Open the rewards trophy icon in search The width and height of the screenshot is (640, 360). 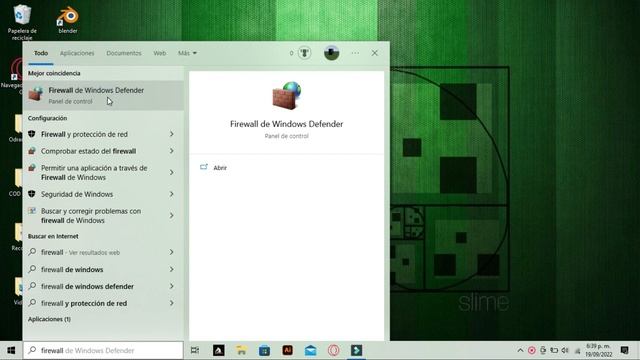(304, 53)
